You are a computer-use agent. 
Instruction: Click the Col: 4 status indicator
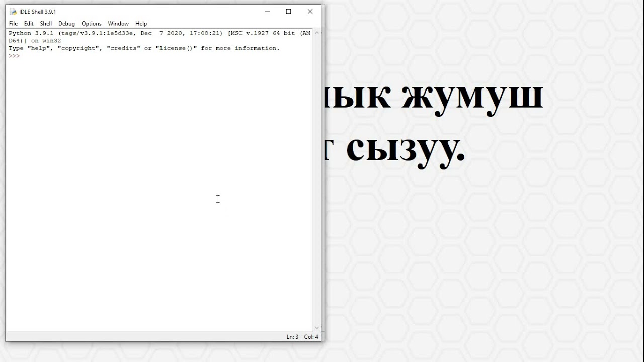click(311, 337)
